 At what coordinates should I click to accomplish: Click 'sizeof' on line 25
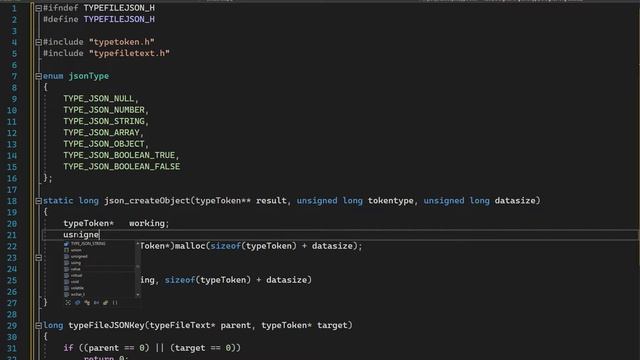(x=180, y=280)
